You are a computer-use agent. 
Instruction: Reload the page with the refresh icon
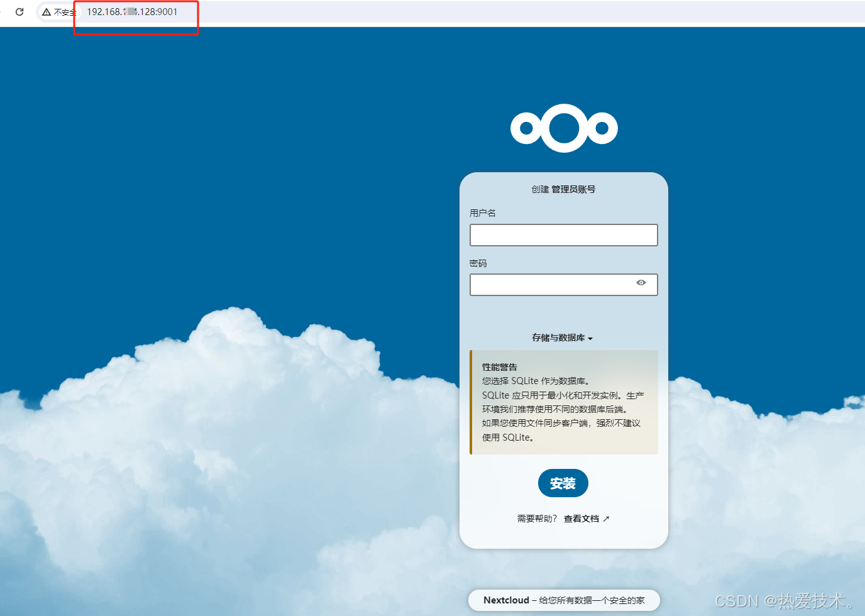tap(19, 12)
